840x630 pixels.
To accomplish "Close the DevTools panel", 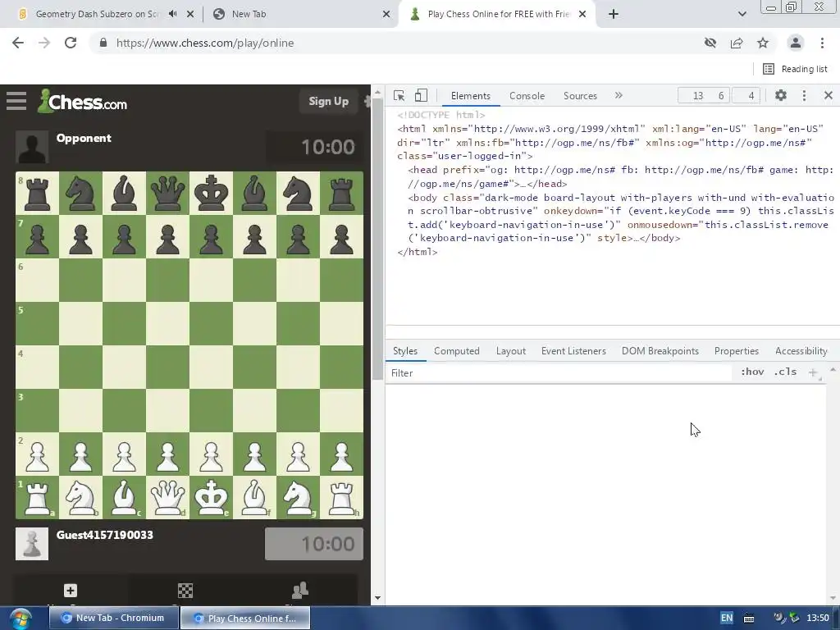I will (x=829, y=95).
